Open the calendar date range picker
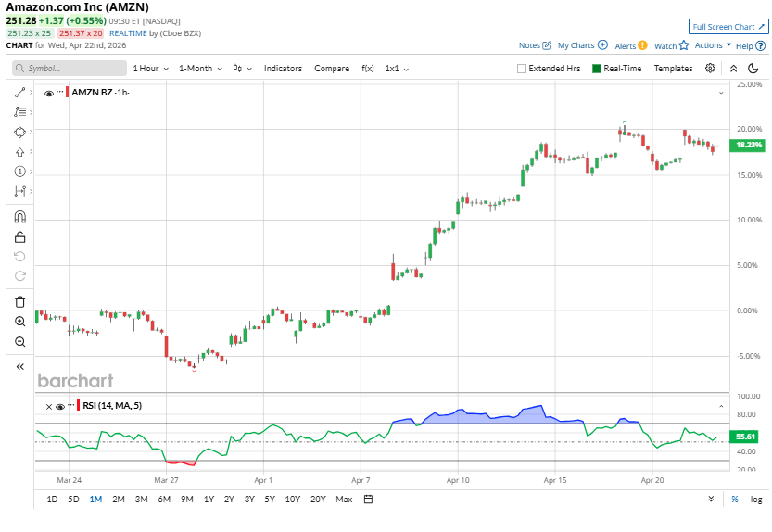This screenshot has height=532, width=772. coord(368,500)
